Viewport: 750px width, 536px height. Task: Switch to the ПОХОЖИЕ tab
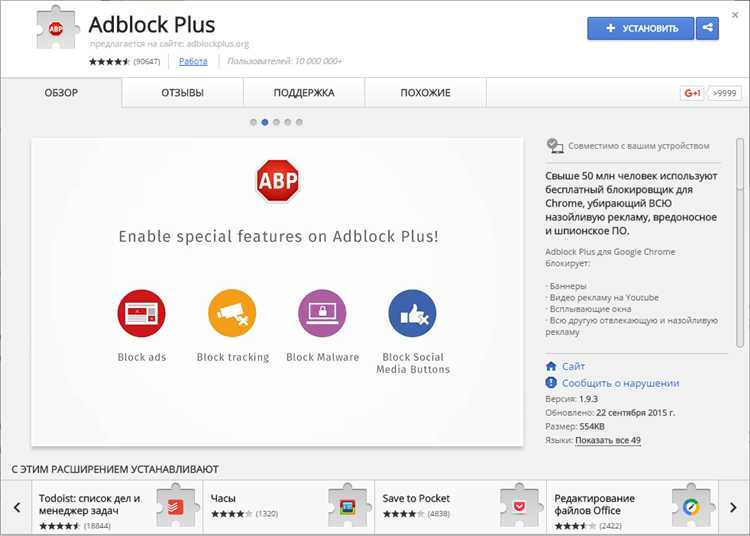425,93
